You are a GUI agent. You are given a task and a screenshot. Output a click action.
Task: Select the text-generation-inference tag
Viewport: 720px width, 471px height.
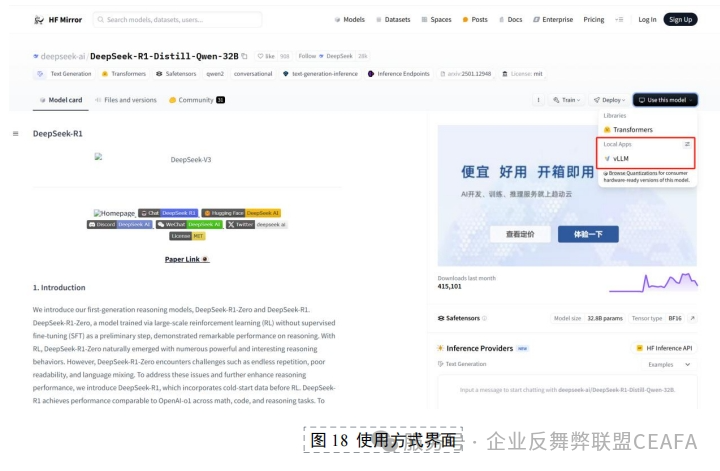click(320, 74)
